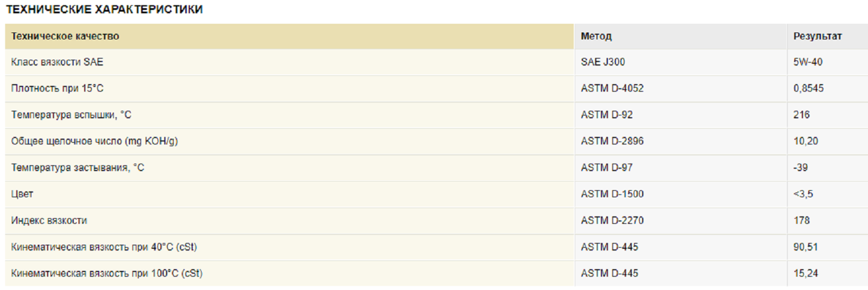
Task: Click the 'ASTM D-4052' method cell
Action: click(x=612, y=89)
